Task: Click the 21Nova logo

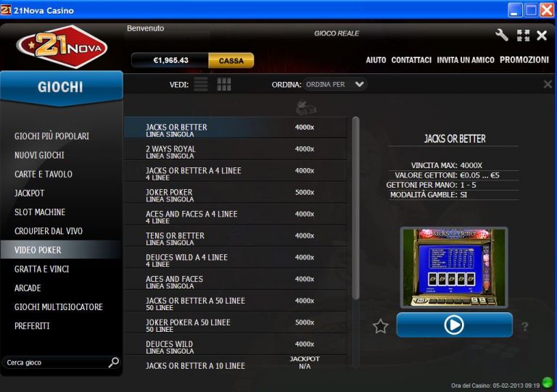Action: pos(62,46)
